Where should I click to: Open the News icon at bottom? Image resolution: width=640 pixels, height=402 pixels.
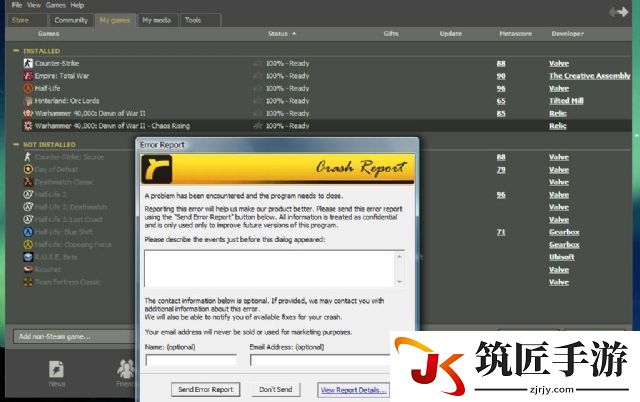point(56,369)
